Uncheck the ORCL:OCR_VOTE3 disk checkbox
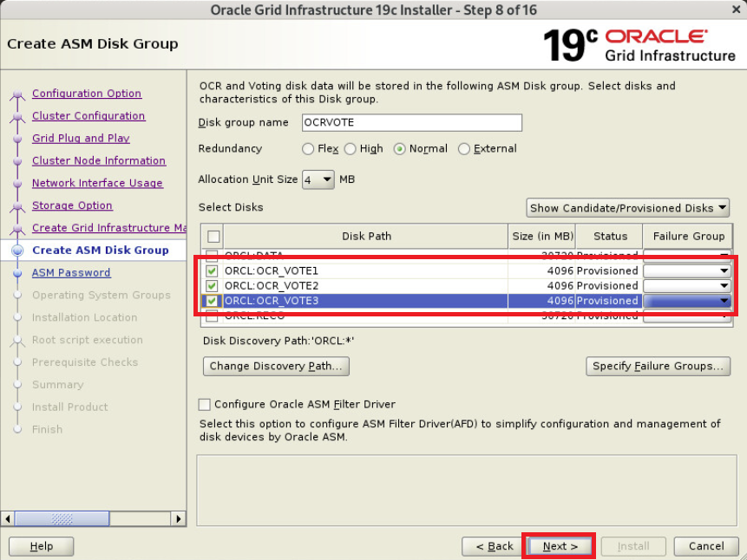Viewport: 747px width, 560px height. 212,301
